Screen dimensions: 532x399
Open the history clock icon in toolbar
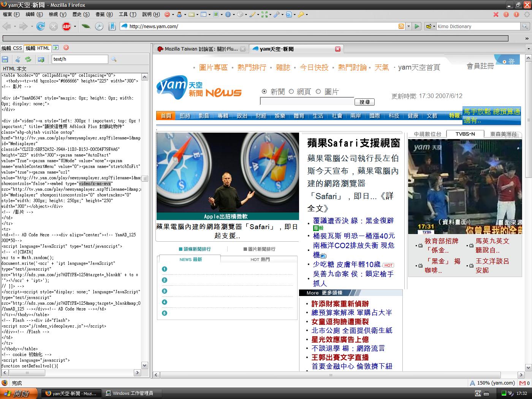coord(99,26)
